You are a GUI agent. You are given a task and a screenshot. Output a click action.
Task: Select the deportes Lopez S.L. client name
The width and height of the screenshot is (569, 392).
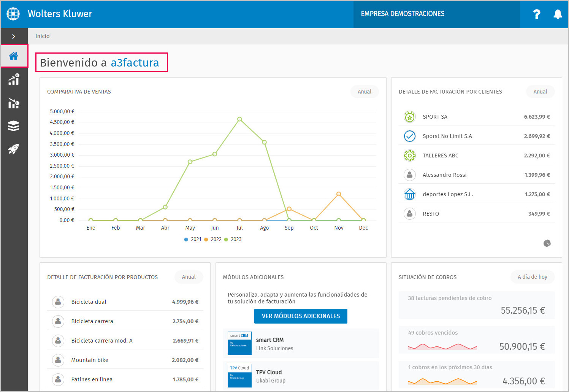(x=448, y=194)
